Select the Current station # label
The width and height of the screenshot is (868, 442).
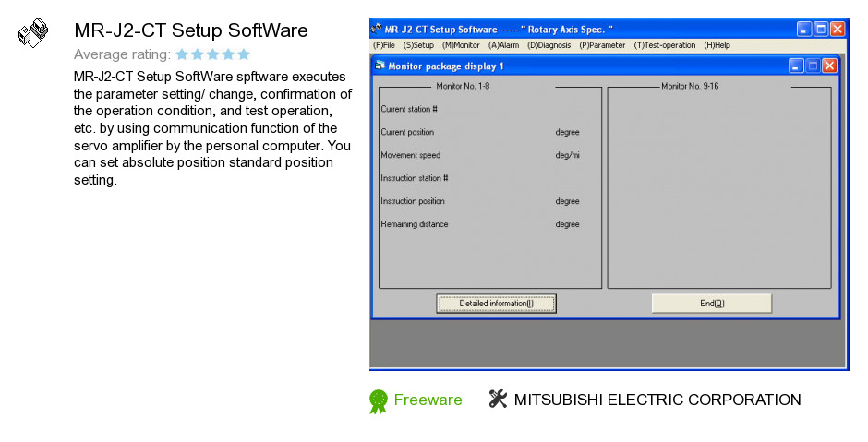coord(409,109)
